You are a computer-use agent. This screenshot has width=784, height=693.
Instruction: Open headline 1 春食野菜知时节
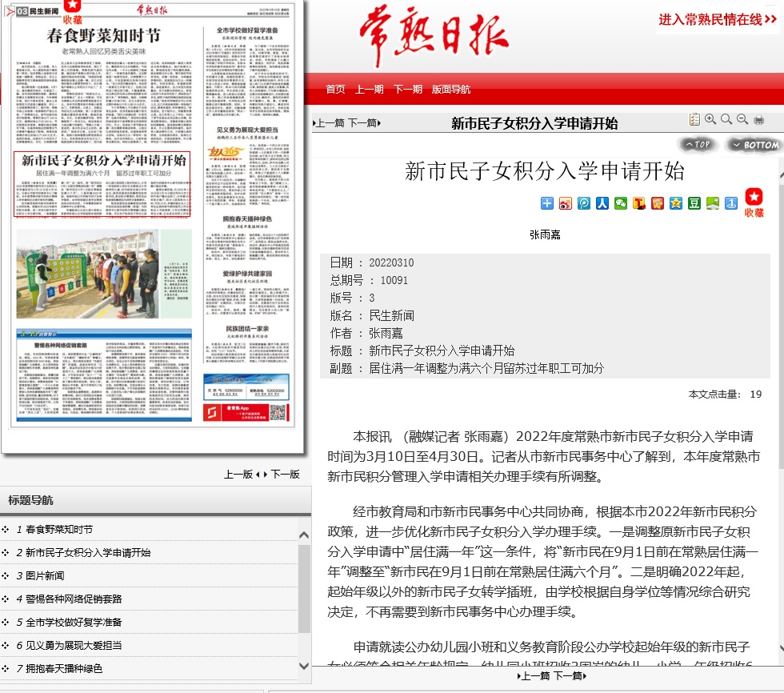click(59, 529)
